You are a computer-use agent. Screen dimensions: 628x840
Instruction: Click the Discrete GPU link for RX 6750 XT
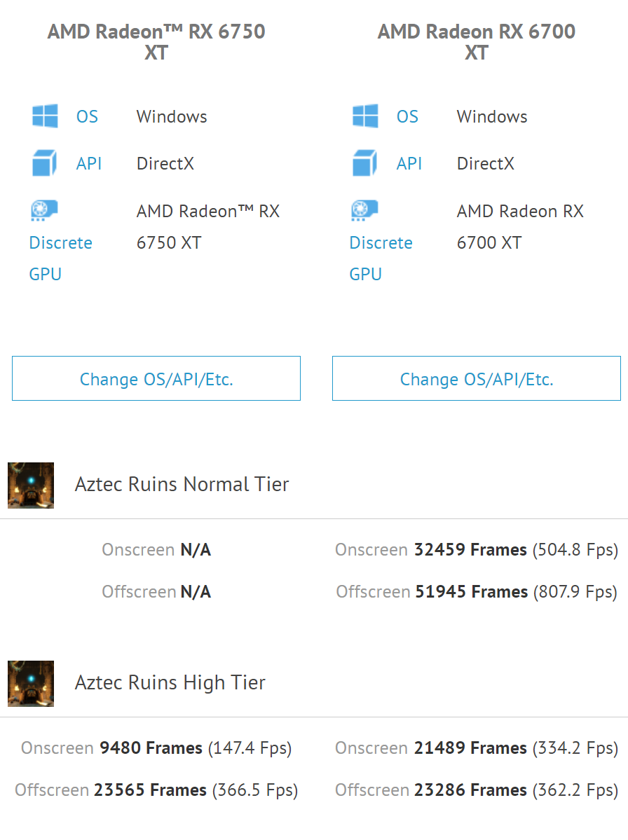(60, 243)
